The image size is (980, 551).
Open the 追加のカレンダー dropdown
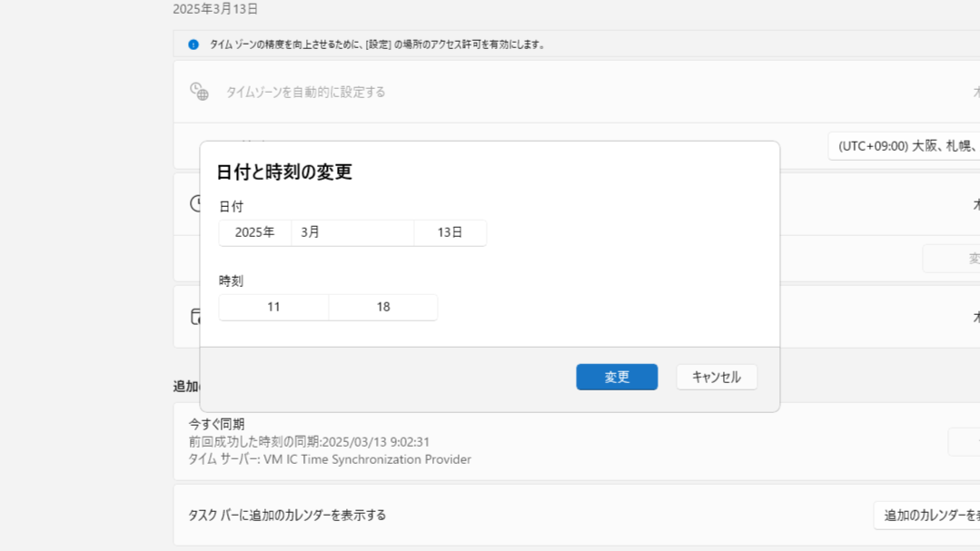point(926,515)
